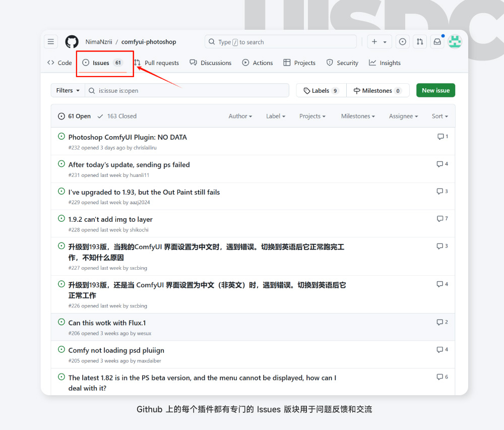504x430 pixels.
Task: Click comment count icon for issue #228
Action: point(443,219)
